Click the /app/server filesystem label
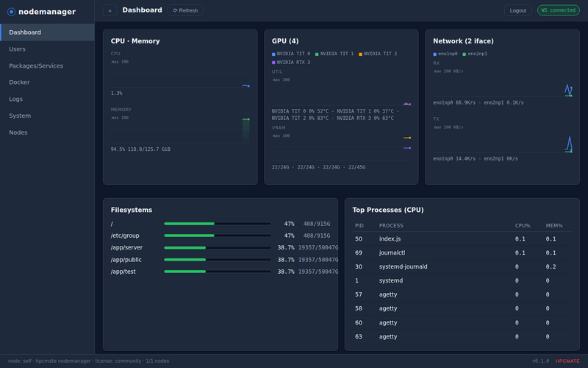 (126, 248)
